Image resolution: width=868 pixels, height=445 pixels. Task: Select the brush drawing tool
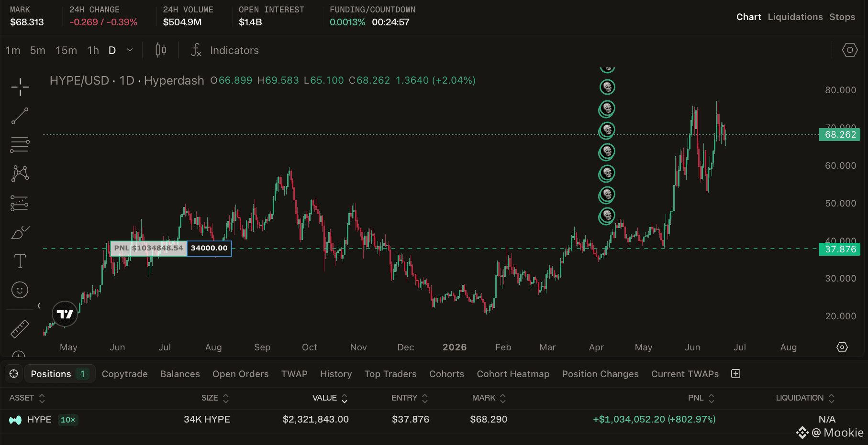pos(20,232)
